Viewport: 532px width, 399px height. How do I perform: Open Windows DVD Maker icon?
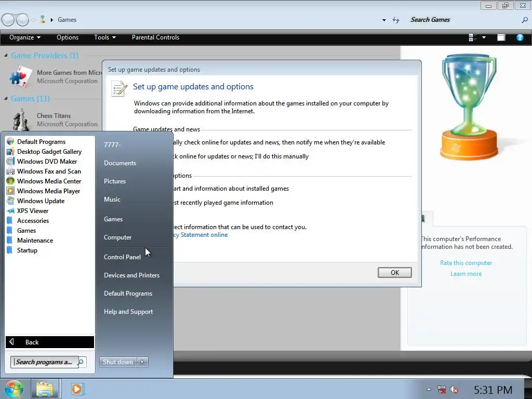[x=10, y=162]
